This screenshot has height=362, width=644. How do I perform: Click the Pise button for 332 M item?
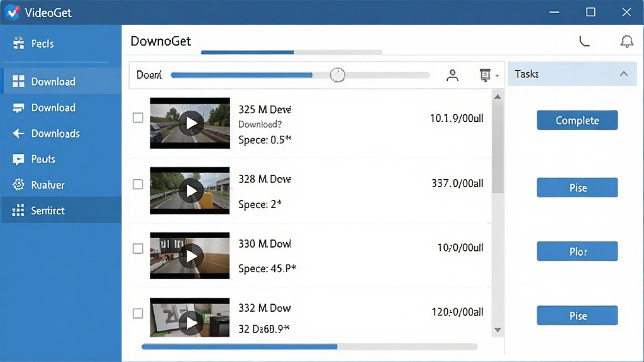(x=577, y=315)
